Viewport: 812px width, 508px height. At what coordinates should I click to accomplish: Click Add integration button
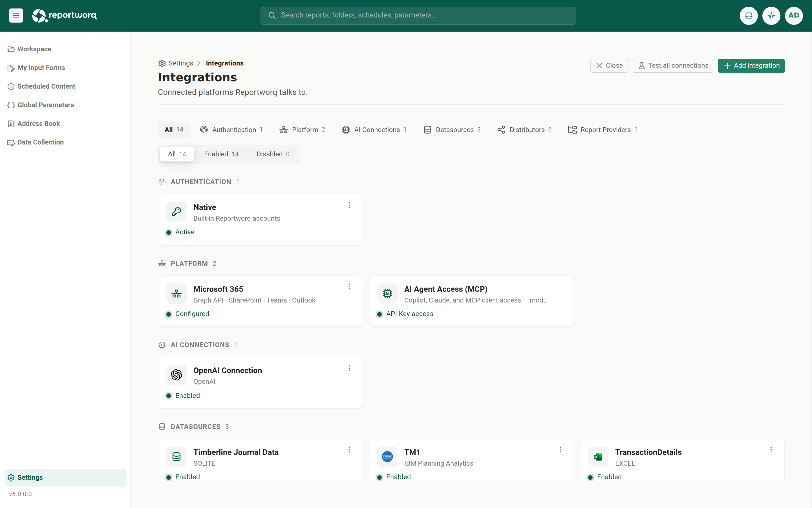(x=751, y=65)
